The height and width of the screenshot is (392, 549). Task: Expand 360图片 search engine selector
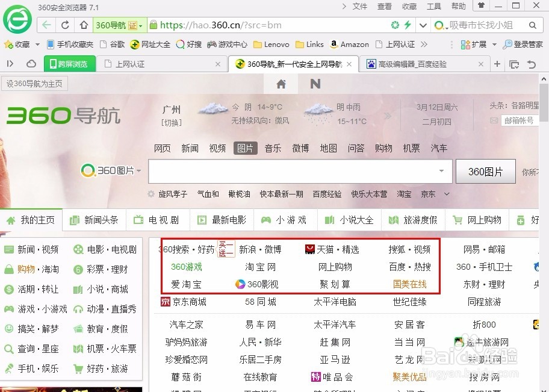point(139,171)
